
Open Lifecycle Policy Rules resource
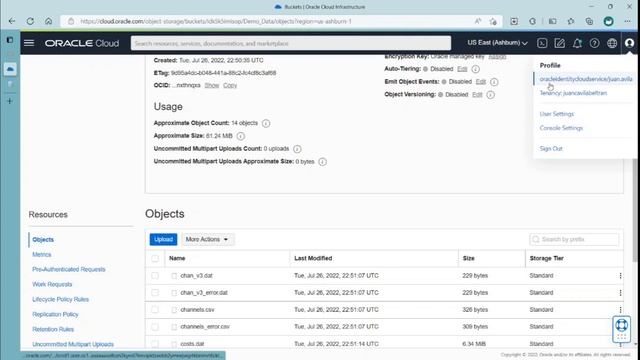click(60, 300)
